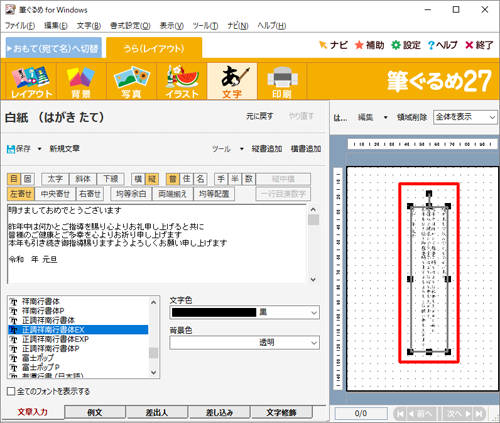Open the 背景色 透明 dropdown
Viewport: 500px width, 423px height.
point(314,342)
